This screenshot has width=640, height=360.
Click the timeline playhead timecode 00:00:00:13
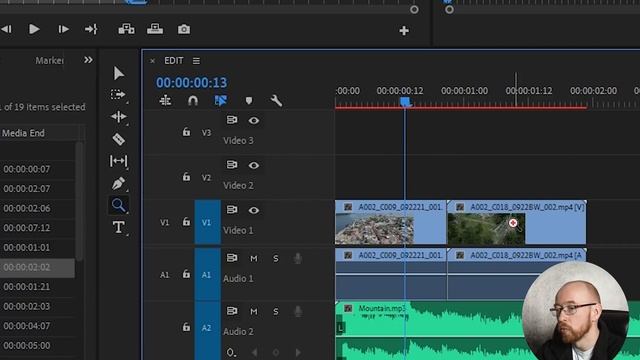pyautogui.click(x=191, y=82)
